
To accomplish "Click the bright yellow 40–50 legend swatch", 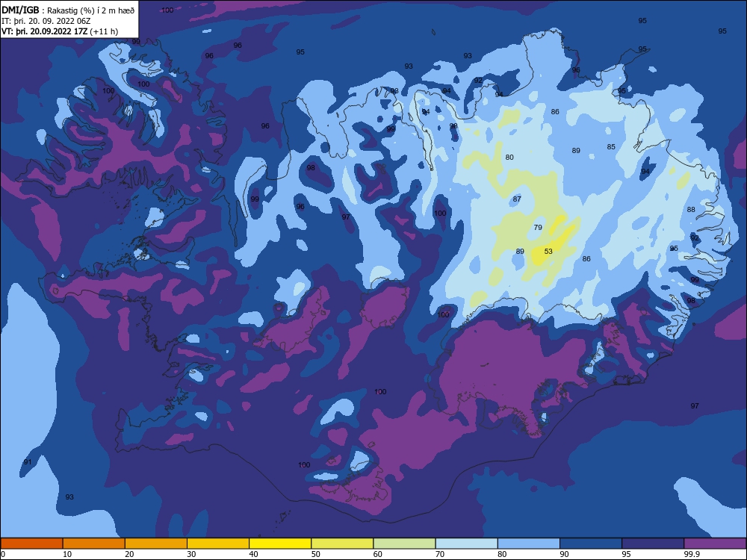I will point(280,544).
